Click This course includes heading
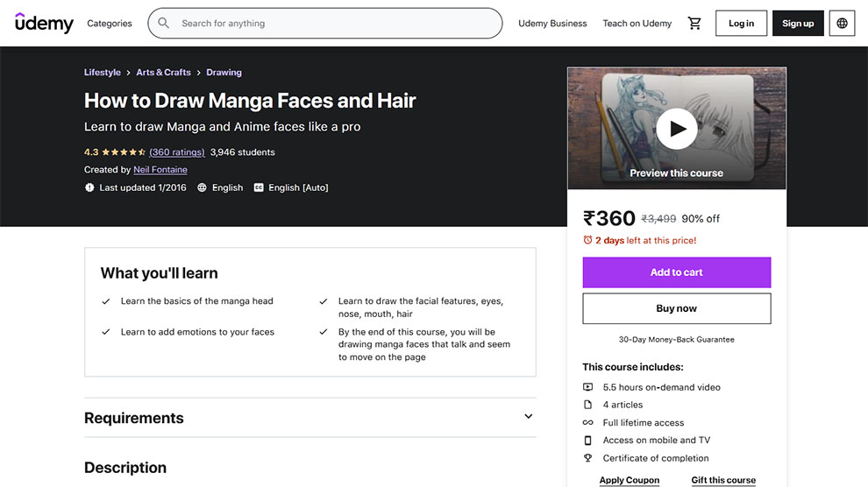 633,367
